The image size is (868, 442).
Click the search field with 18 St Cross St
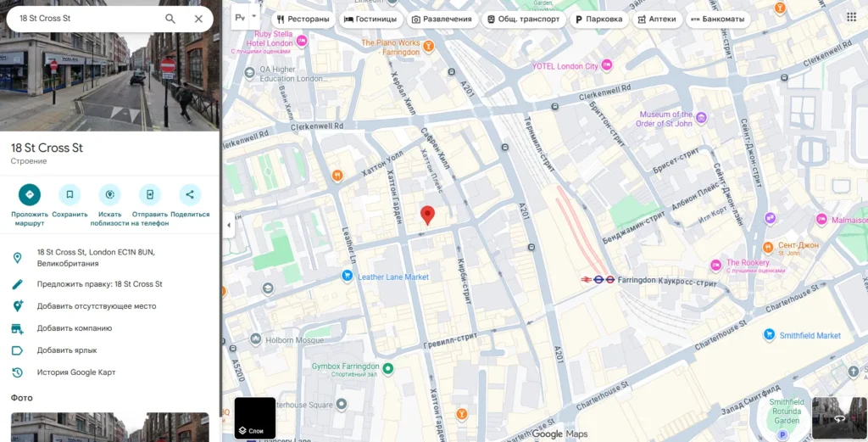(x=85, y=19)
